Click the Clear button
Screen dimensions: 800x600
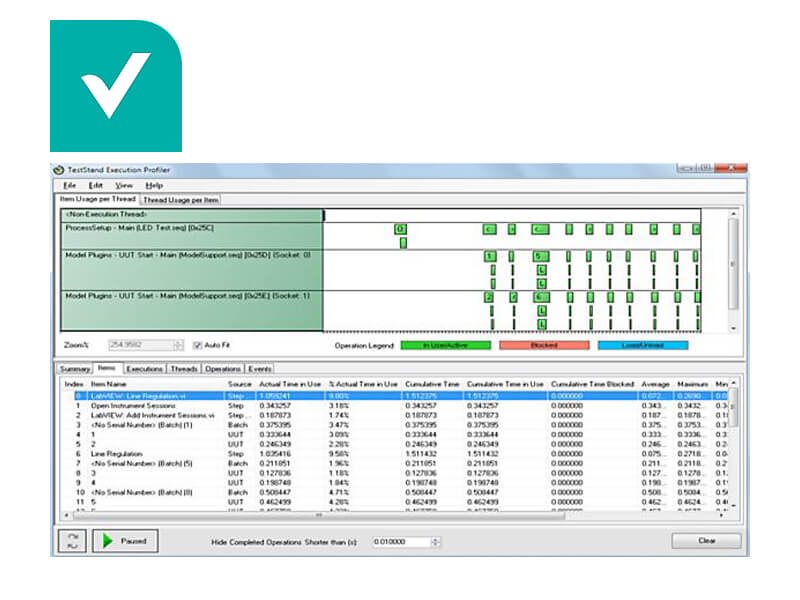pyautogui.click(x=706, y=541)
